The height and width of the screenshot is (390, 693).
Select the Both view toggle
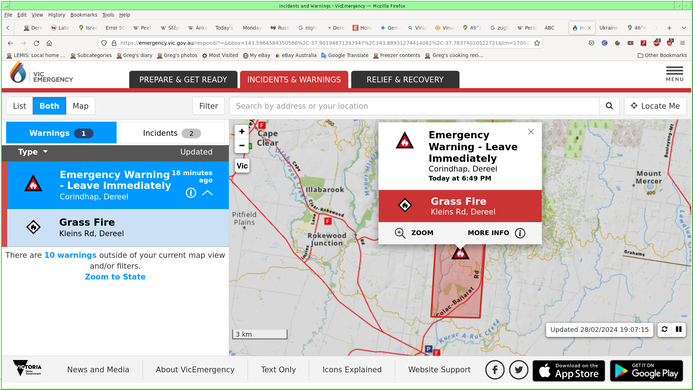(x=49, y=106)
